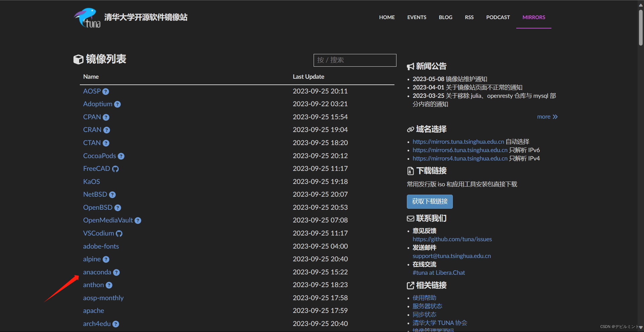This screenshot has width=644, height=332.
Task: Open the CocoaPods mirror link
Action: pos(100,156)
